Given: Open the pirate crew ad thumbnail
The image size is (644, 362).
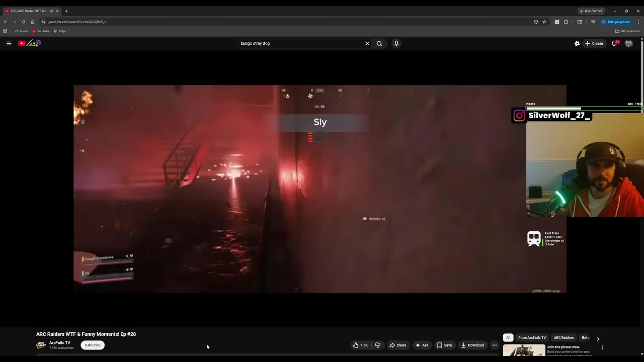Looking at the screenshot, I should pos(524,350).
